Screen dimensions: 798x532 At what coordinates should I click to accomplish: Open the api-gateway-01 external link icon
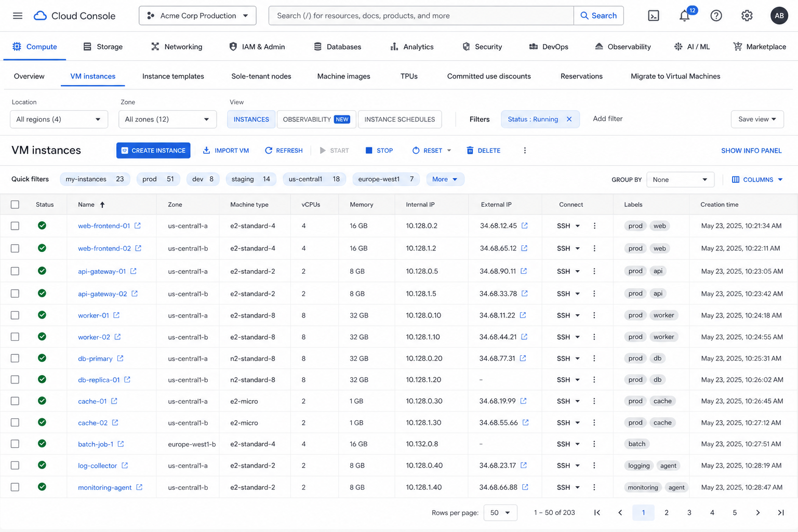[134, 271]
